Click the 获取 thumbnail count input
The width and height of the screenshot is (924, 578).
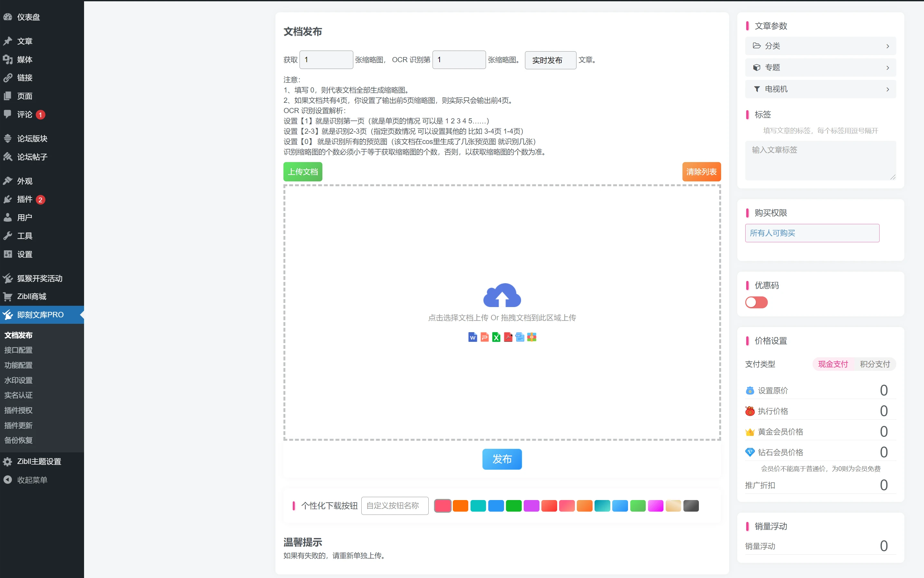(326, 60)
